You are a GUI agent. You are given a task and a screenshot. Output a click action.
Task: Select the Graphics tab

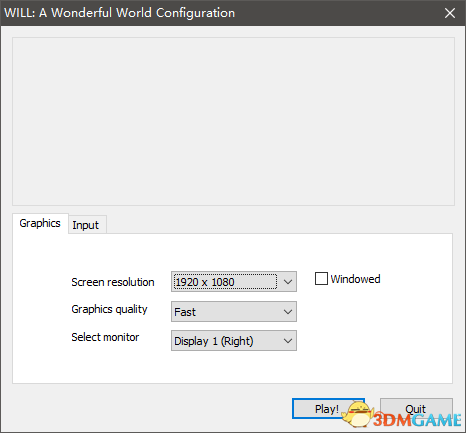[40, 223]
